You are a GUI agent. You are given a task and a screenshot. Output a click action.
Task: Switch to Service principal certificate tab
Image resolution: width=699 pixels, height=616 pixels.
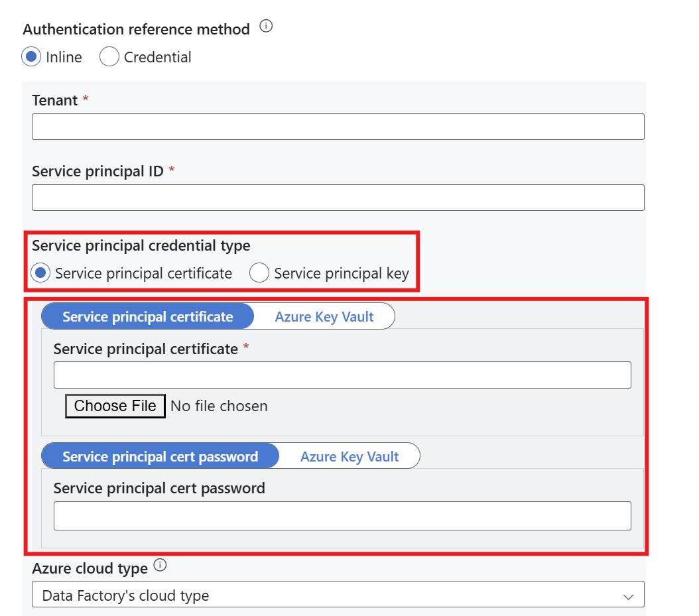pyautogui.click(x=147, y=317)
